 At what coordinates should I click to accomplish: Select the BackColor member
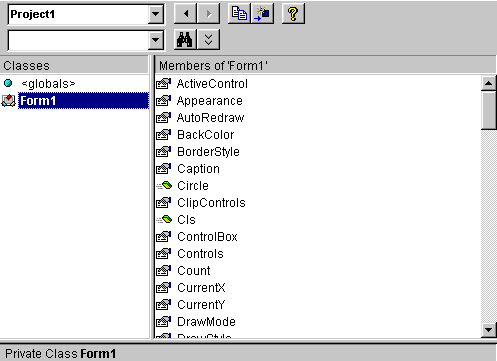point(206,135)
